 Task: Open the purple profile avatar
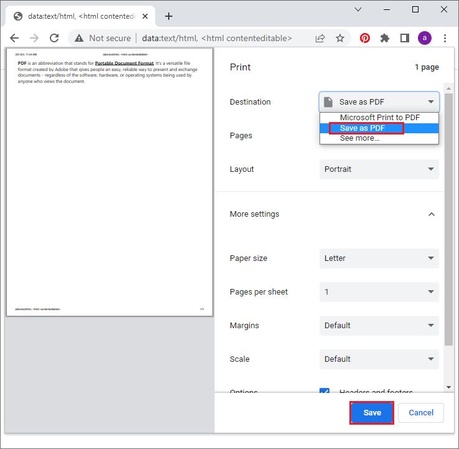click(425, 38)
